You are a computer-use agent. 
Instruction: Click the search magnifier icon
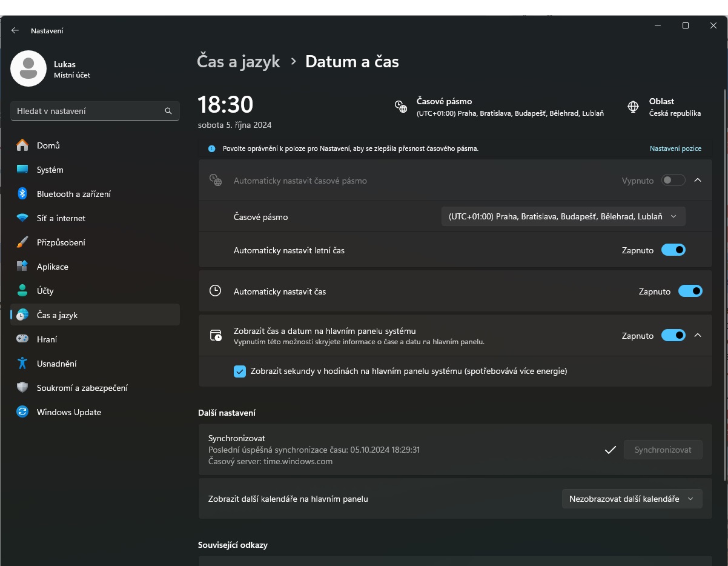pyautogui.click(x=168, y=111)
